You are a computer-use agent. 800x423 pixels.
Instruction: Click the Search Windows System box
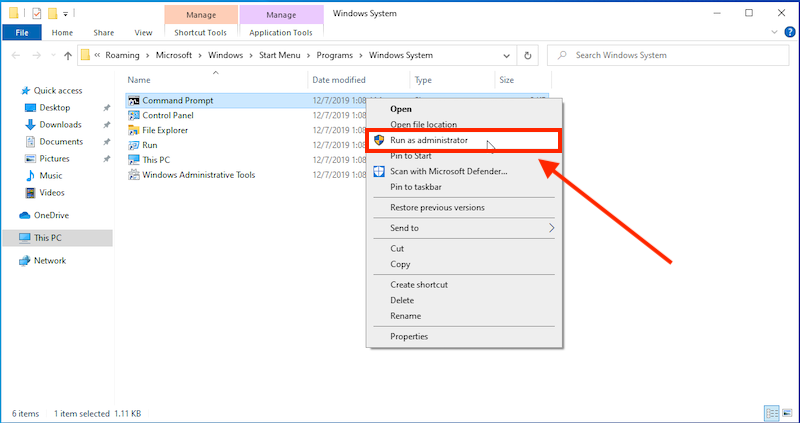point(668,56)
